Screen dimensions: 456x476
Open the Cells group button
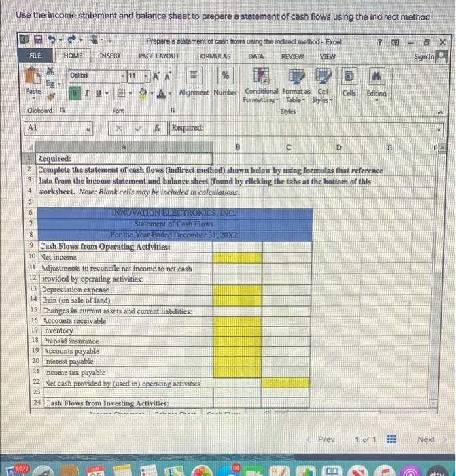pyautogui.click(x=349, y=84)
